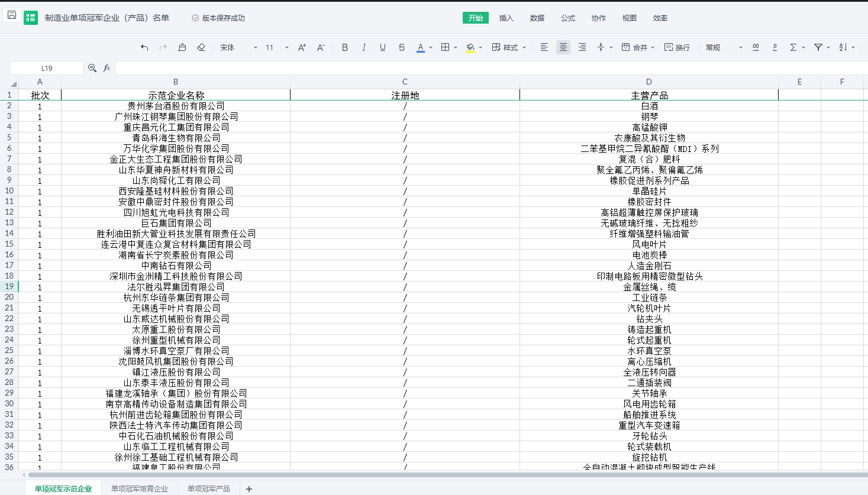Click into the formula bar

pos(491,68)
